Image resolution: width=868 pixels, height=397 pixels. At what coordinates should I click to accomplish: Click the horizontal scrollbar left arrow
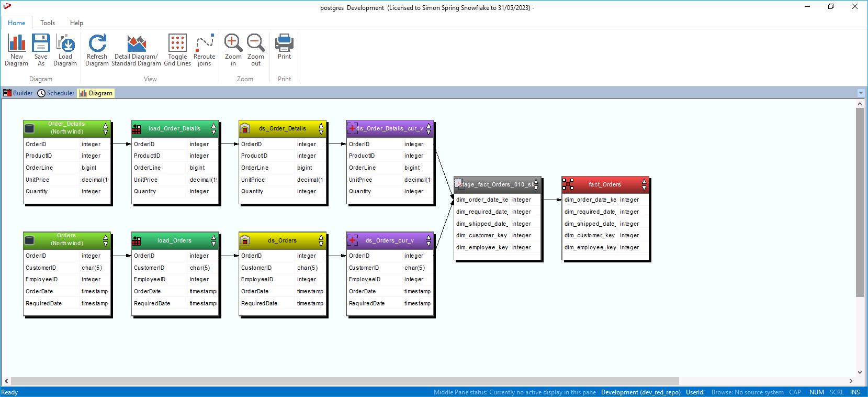click(6, 381)
